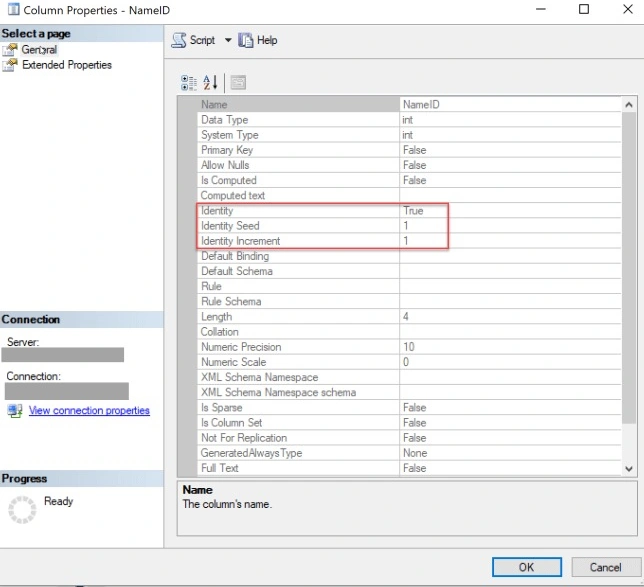
Task: Select the General page
Action: point(39,50)
